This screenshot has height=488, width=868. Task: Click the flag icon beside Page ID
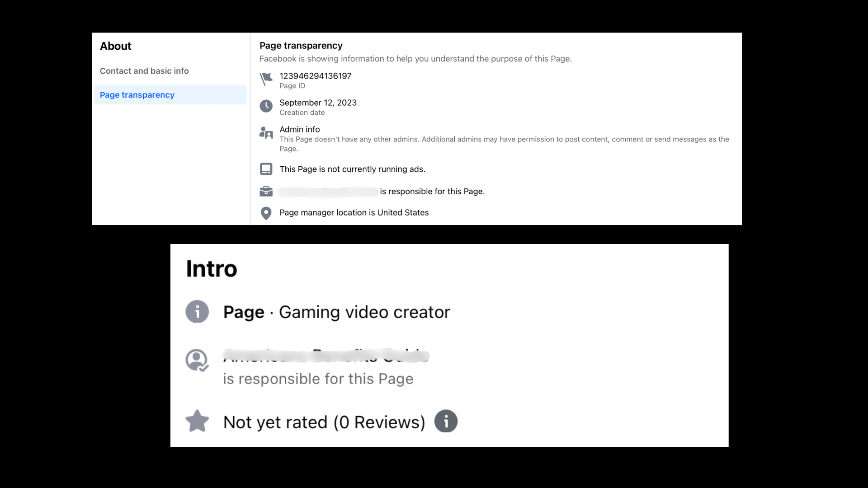[x=266, y=79]
